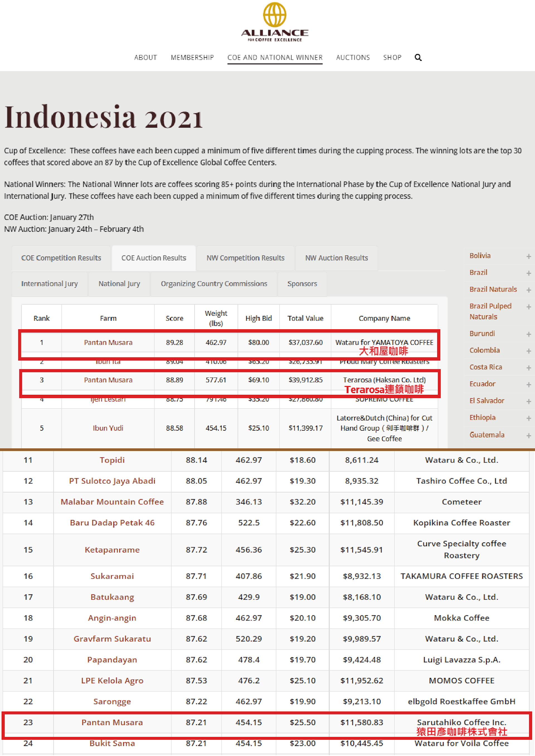The image size is (535, 756).
Task: Open the Topidi farm link
Action: click(112, 460)
